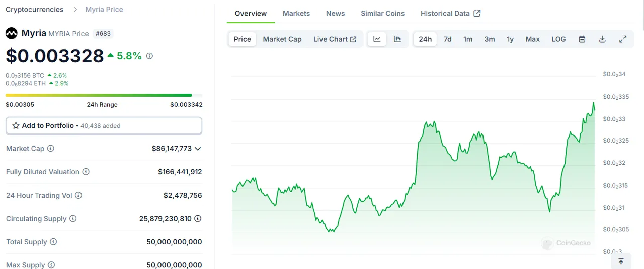Screen dimensions: 644x269
Task: Switch to candlestick chart icon
Action: (x=397, y=39)
